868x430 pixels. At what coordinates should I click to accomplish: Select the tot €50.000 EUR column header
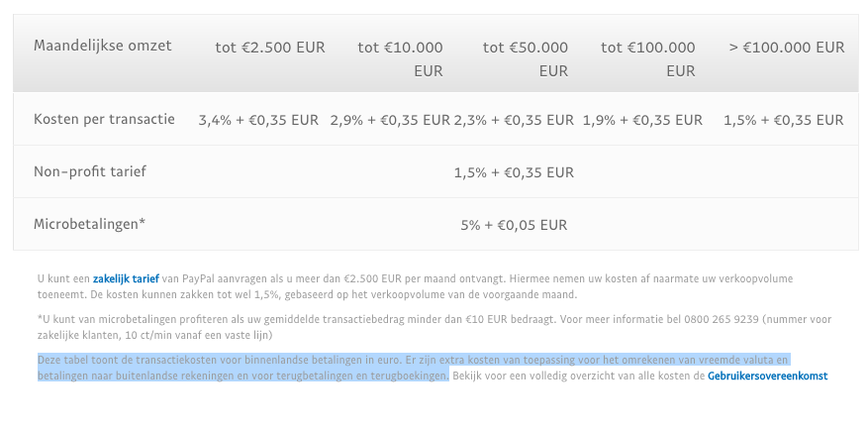[x=525, y=59]
